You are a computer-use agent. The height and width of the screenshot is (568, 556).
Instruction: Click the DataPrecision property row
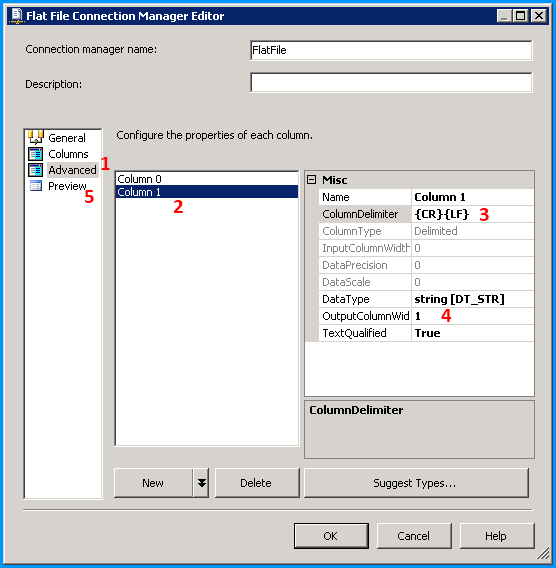point(426,265)
